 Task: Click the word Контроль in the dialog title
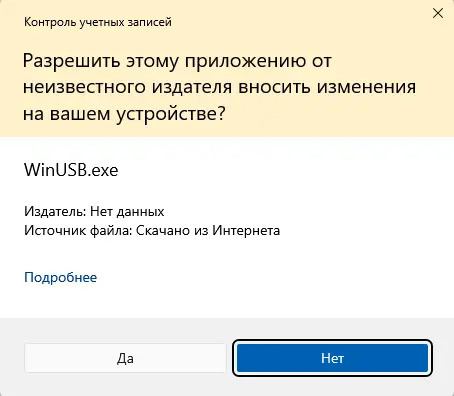[50, 22]
